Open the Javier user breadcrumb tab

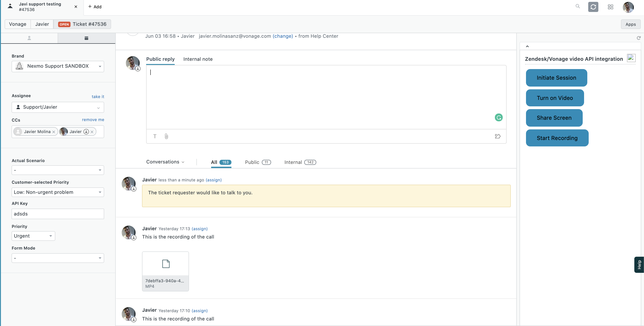[x=42, y=24]
